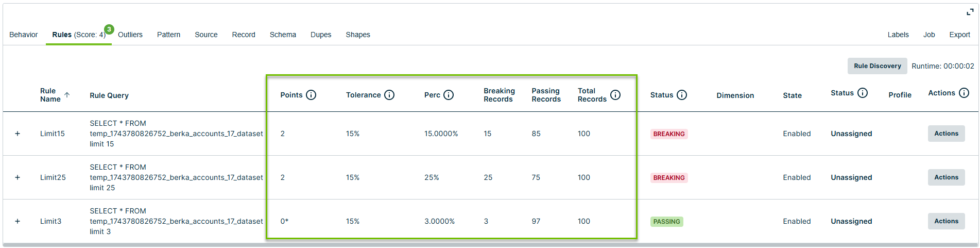Click the Actions column header info icon

point(964,93)
